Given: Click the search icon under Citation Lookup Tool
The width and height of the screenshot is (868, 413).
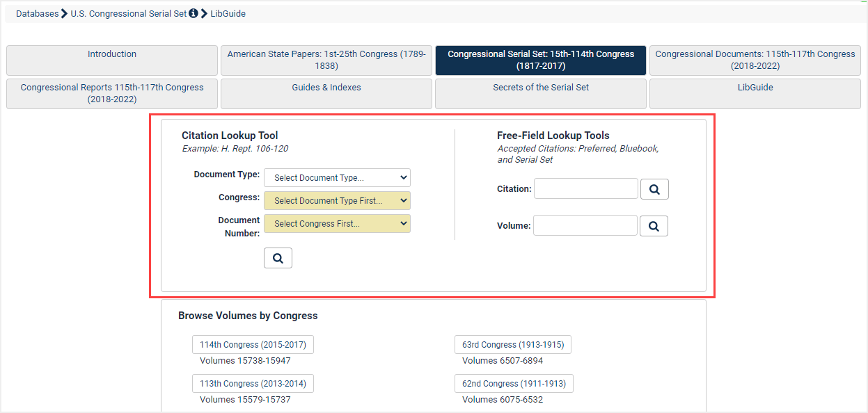Looking at the screenshot, I should point(278,257).
